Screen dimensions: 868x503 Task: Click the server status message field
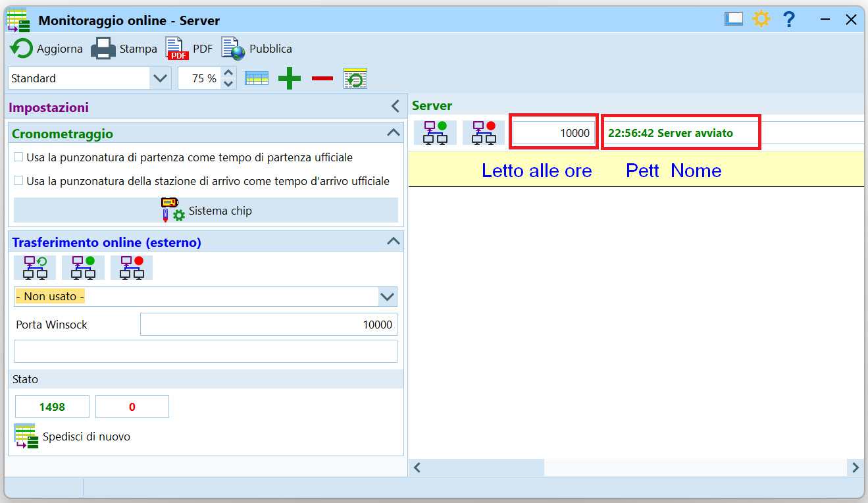coord(734,133)
